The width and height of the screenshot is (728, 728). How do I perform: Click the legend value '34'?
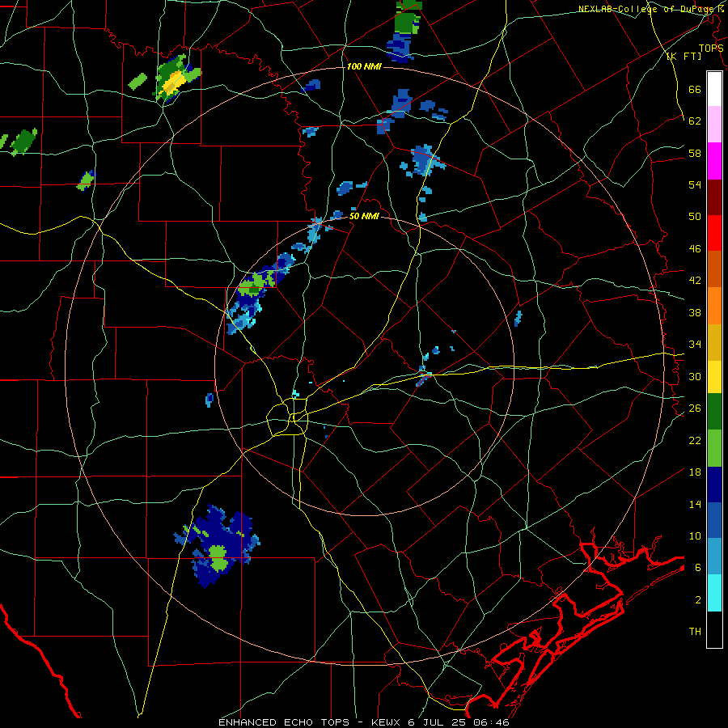coord(695,345)
